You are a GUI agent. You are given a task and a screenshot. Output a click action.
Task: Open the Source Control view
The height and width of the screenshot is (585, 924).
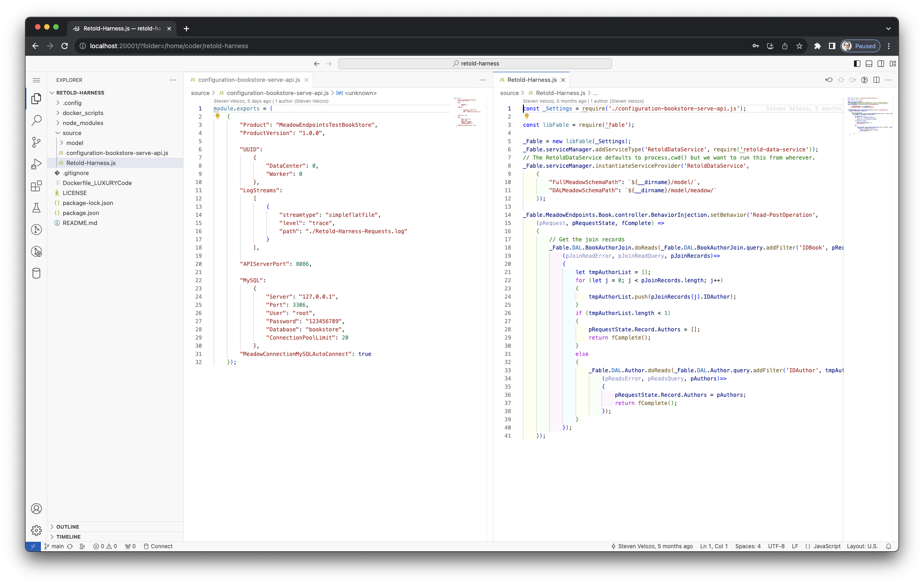(36, 142)
